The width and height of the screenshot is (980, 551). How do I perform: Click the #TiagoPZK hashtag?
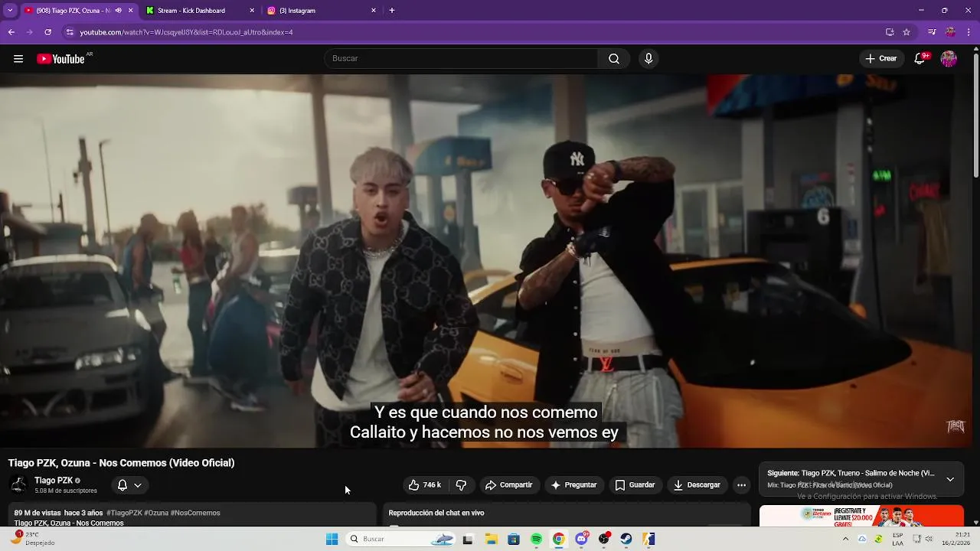coord(124,513)
